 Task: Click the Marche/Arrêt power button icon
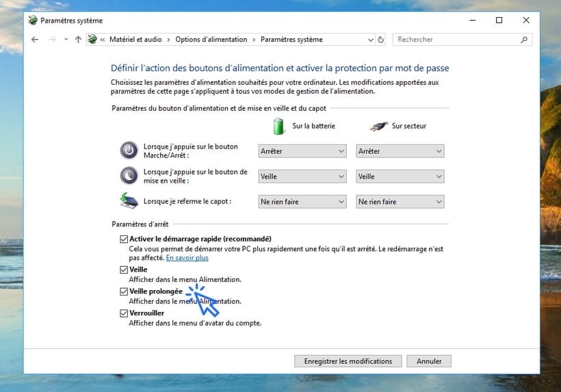pyautogui.click(x=129, y=151)
